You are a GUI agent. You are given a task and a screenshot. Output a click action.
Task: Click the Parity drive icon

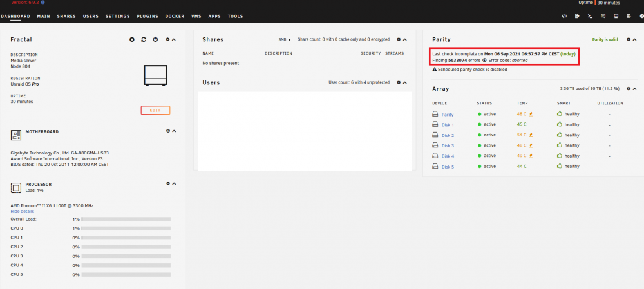point(435,114)
